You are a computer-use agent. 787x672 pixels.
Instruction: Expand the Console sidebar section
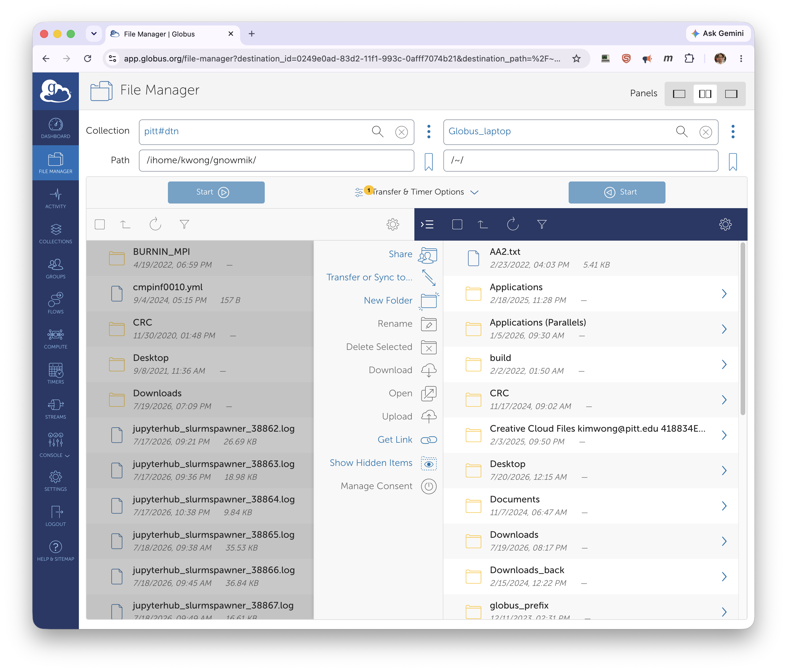click(55, 445)
